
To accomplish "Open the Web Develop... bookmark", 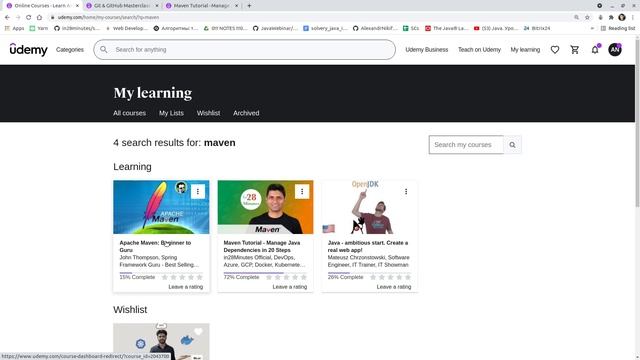I will point(127,28).
